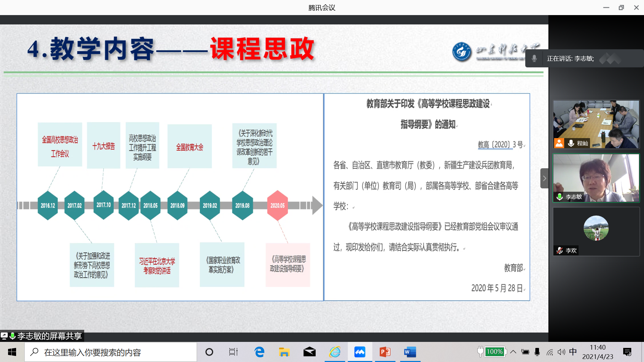The image size is (644, 362).
Task: Open File Explorer from the taskbar
Action: [x=284, y=352]
